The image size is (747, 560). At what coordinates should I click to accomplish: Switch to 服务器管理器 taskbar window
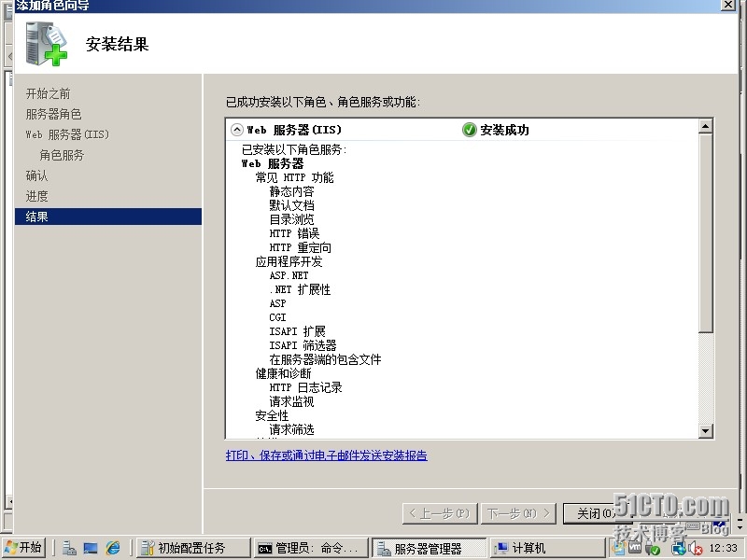point(430,548)
